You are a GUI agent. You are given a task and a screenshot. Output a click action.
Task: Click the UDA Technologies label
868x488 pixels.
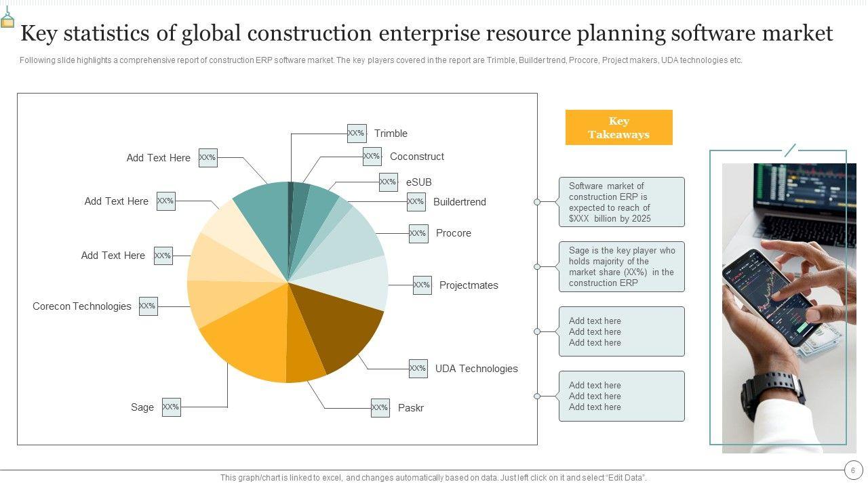pos(476,369)
